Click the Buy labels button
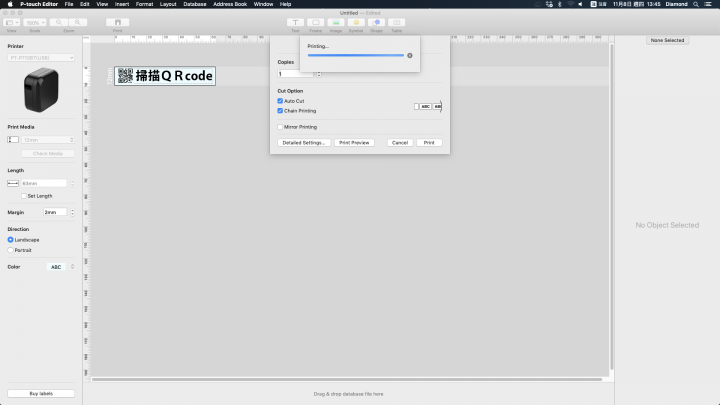Screen dimensions: 720x405 click(41, 394)
